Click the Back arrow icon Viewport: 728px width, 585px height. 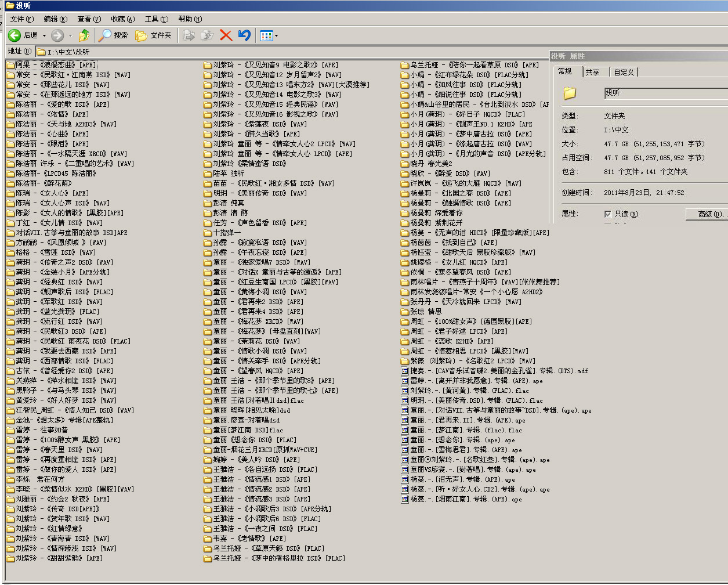15,35
